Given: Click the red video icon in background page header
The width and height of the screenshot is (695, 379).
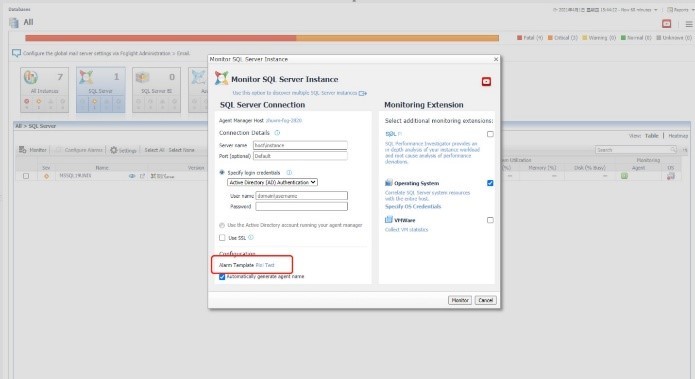Looking at the screenshot, I should (666, 23).
